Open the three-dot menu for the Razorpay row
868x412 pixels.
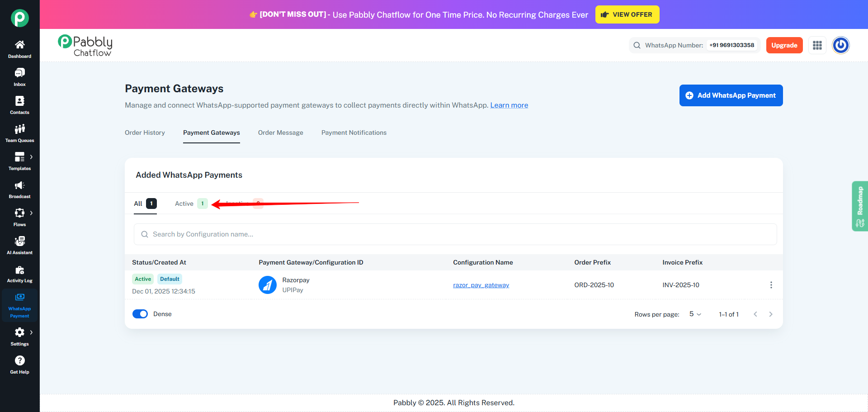pos(771,285)
